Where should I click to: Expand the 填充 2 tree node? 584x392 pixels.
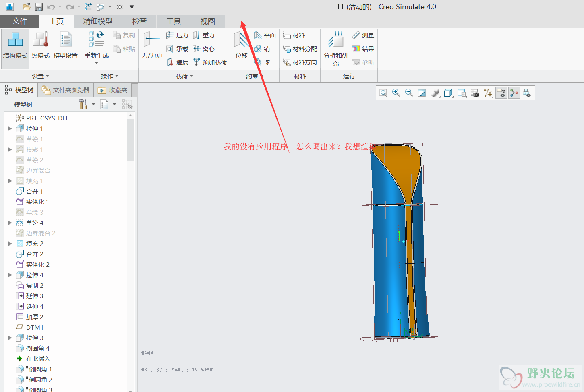pos(10,243)
